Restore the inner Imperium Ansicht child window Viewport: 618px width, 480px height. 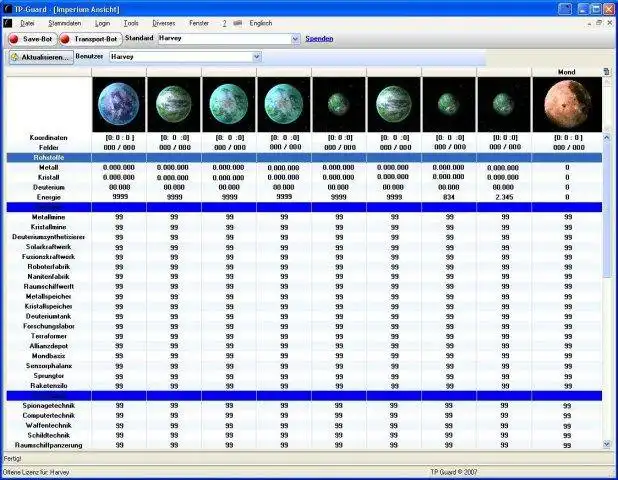(599, 23)
